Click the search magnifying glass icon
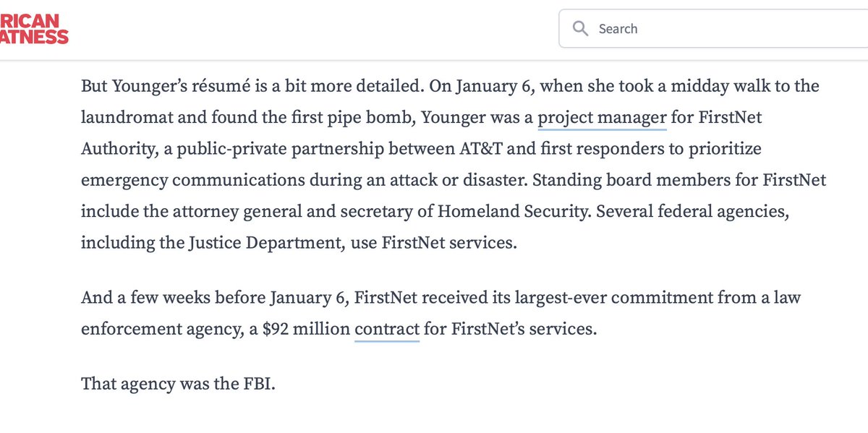Image resolution: width=868 pixels, height=433 pixels. click(580, 29)
